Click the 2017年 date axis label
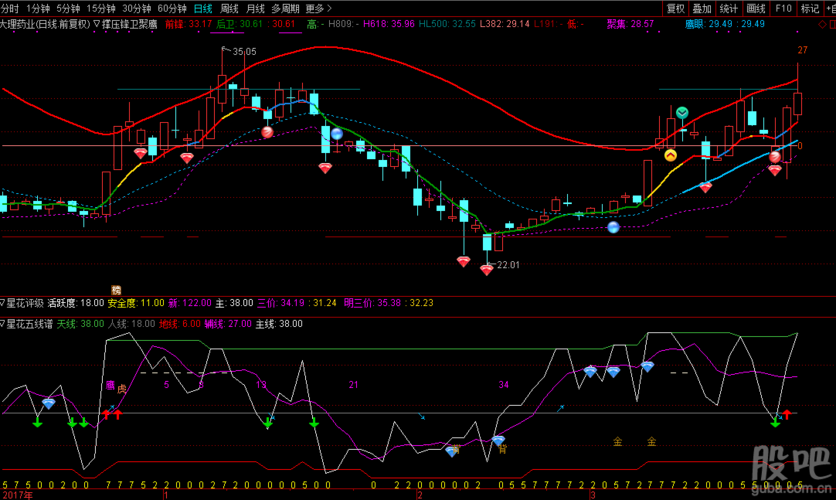This screenshot has height=500, width=836. pos(17,495)
